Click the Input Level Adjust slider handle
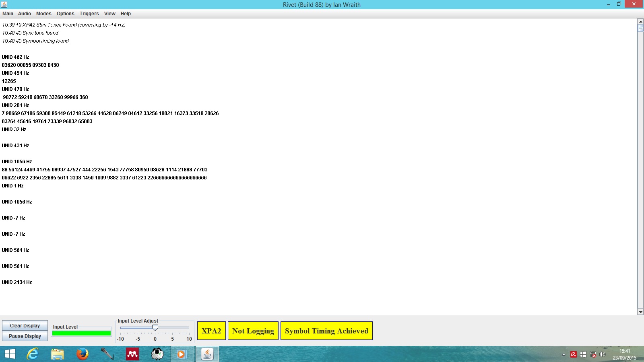This screenshot has height=362, width=644. click(x=155, y=328)
